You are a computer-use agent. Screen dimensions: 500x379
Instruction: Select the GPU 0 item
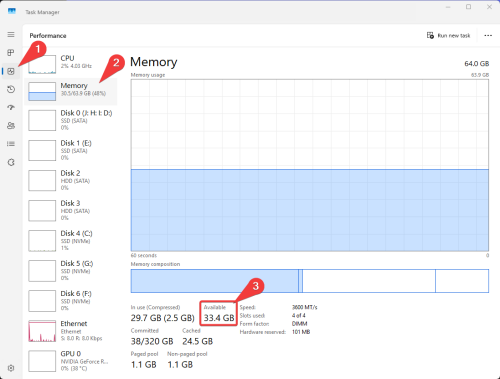click(71, 361)
